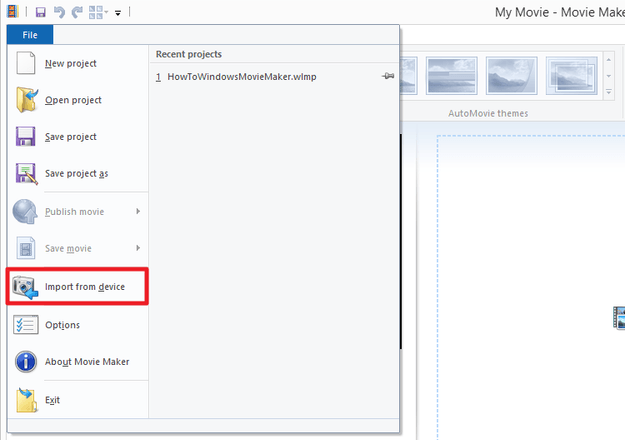Select the New project menu entry
This screenshot has height=440, width=625.
78,63
